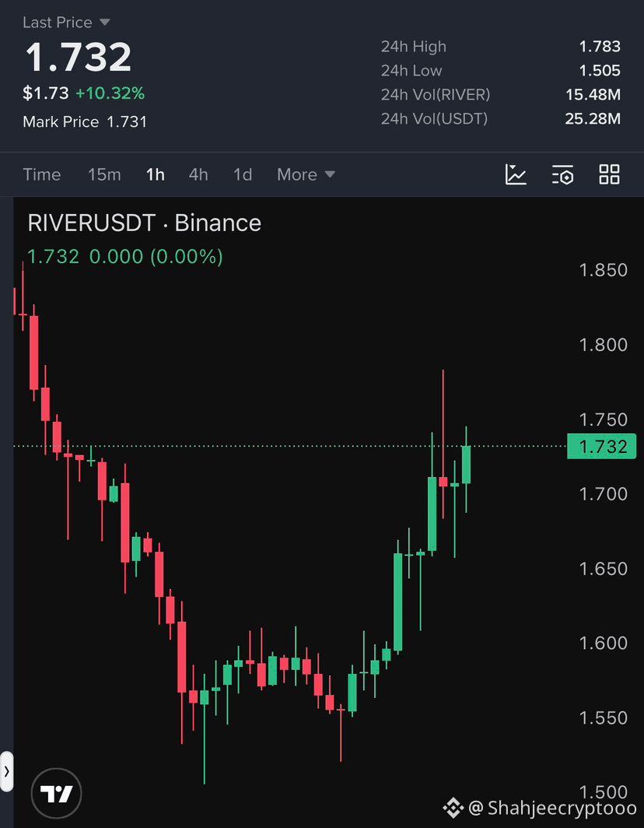
Task: Expand the More timeframes dropdown
Action: (306, 174)
